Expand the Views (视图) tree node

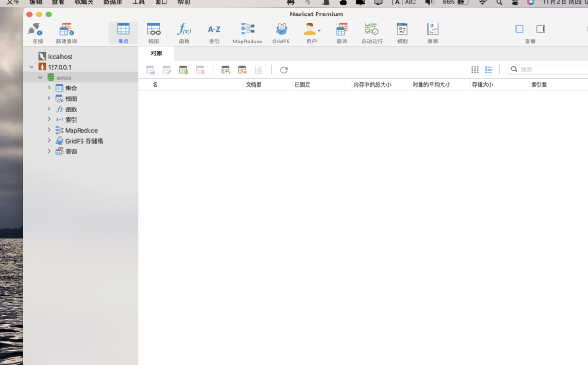(x=49, y=98)
